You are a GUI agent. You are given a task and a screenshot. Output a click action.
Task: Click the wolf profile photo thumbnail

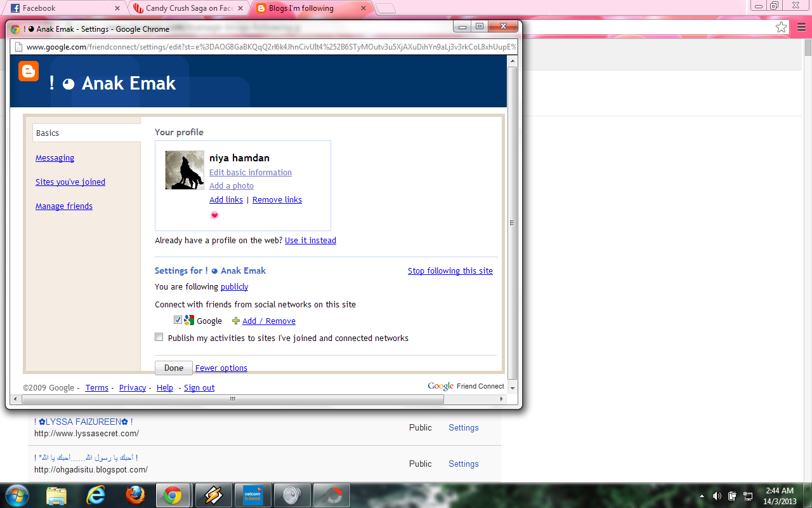point(185,170)
